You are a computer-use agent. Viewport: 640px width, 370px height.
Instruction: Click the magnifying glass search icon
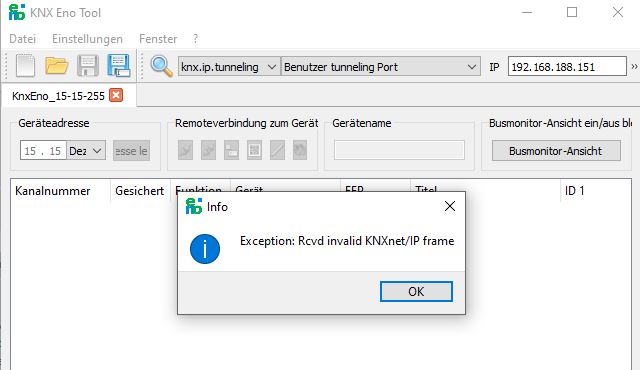(161, 66)
